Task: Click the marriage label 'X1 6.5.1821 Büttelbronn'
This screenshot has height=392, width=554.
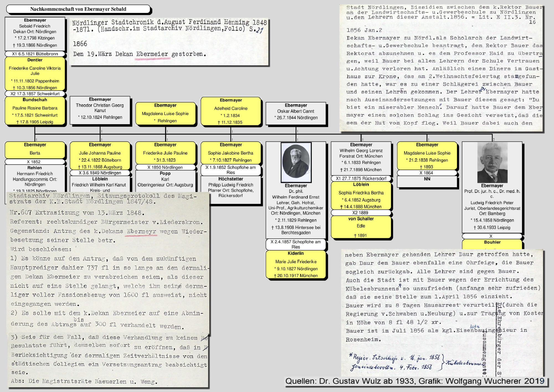Action: coord(35,54)
